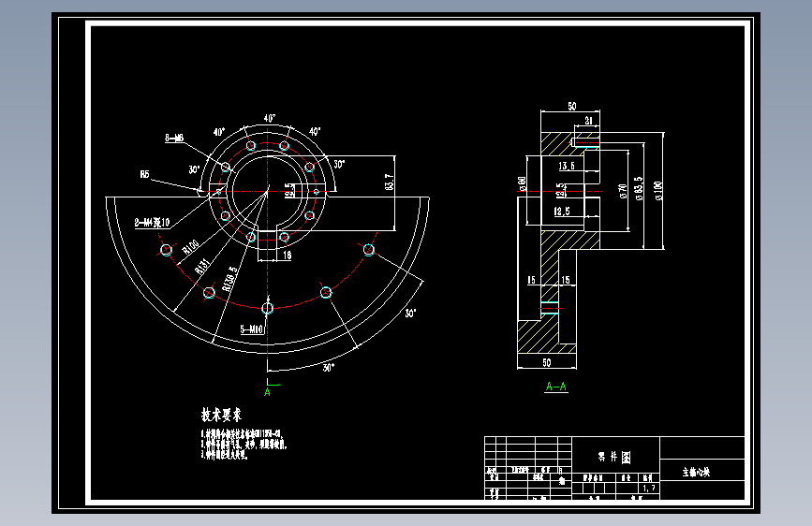
Task: Click the R5 fillet radius label
Action: tap(144, 174)
